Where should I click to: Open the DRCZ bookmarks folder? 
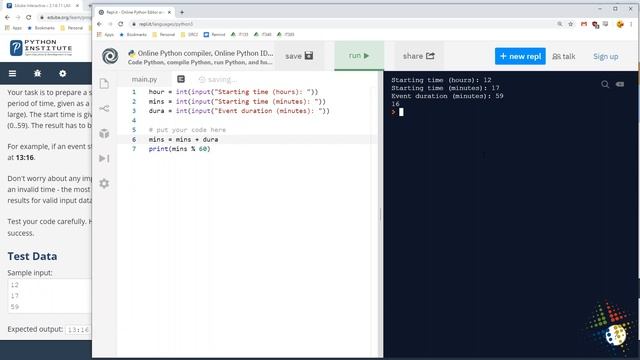(189, 35)
